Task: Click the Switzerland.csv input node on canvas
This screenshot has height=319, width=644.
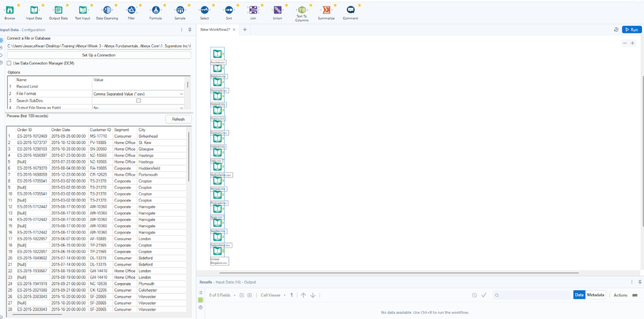Action: [x=217, y=237]
